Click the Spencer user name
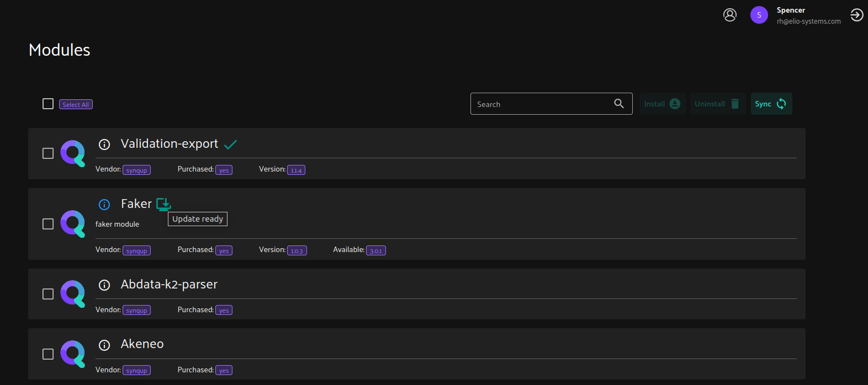 (791, 10)
